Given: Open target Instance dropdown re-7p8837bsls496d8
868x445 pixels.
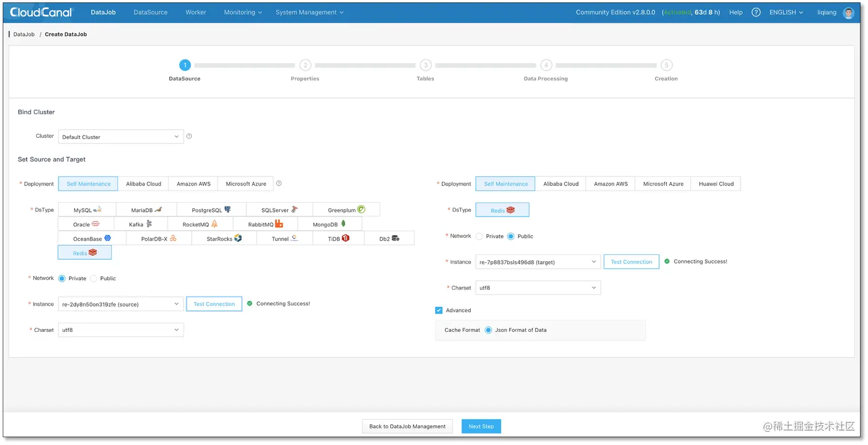Looking at the screenshot, I should point(538,262).
